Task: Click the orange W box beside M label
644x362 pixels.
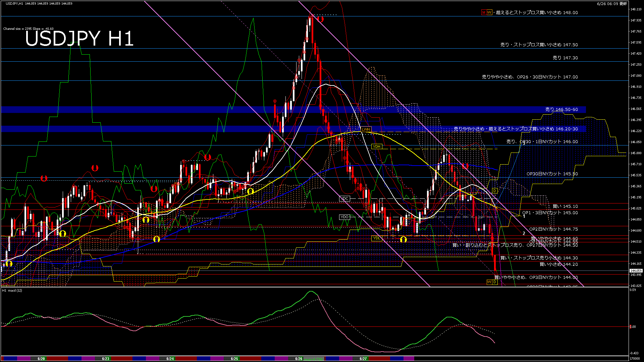Action: coord(489,12)
